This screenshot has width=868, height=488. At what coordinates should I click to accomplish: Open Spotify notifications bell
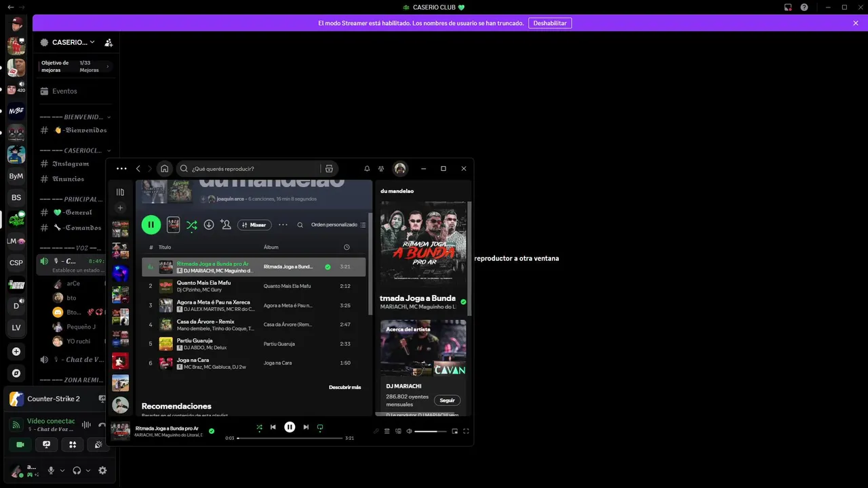click(x=367, y=169)
